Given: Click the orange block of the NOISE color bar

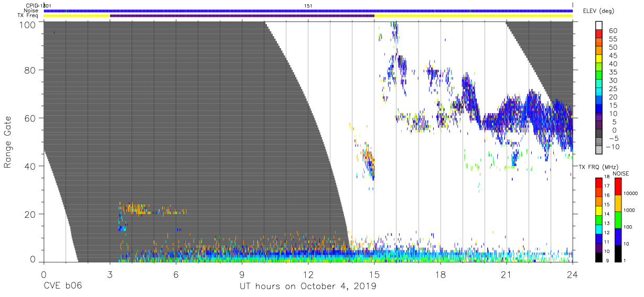Looking at the screenshot, I should point(618,203).
